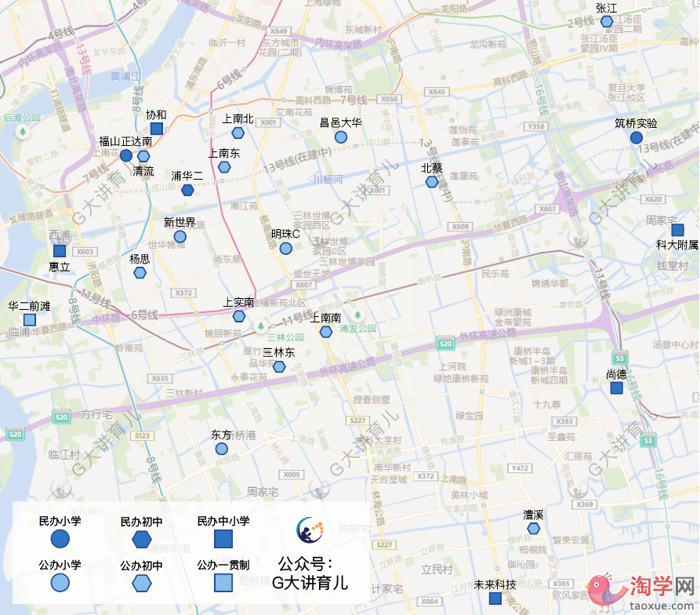Click the 锦绣华都 label
The width and height of the screenshot is (700, 615).
550,283
